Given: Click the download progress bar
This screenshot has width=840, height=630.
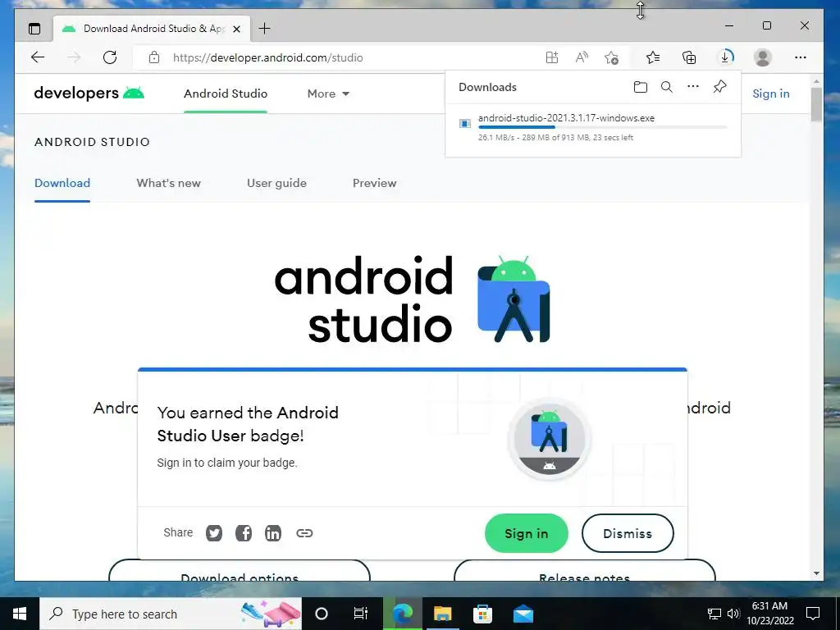Looking at the screenshot, I should [x=602, y=127].
